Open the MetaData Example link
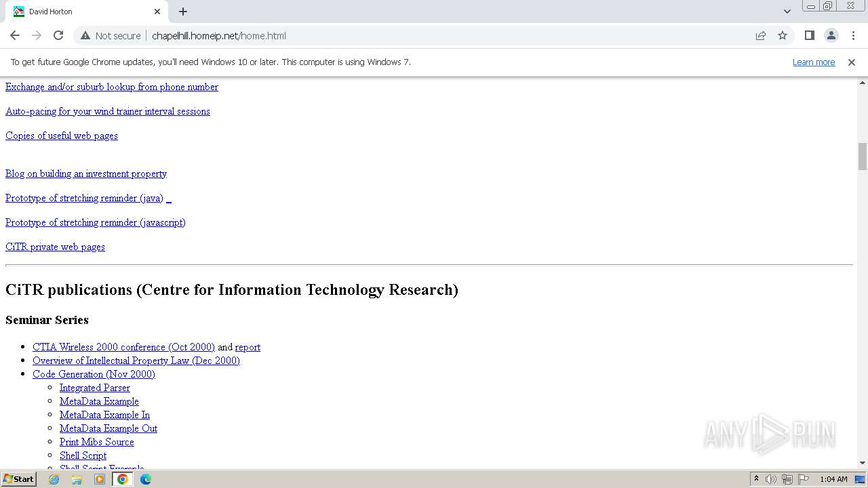This screenshot has height=488, width=868. click(99, 401)
